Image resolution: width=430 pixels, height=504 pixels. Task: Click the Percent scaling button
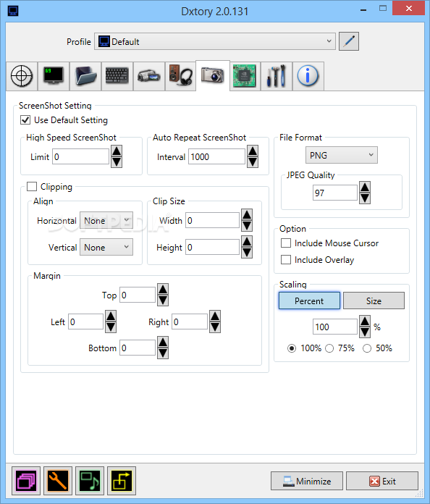(x=309, y=301)
